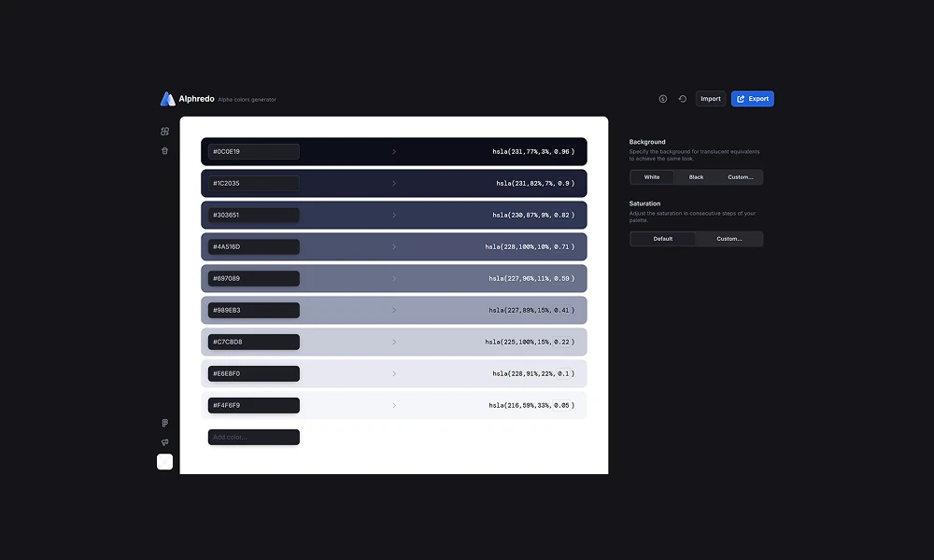Click the checkered transparency swatch in sidebar
Screen dimensions: 934x560
pos(165,461)
